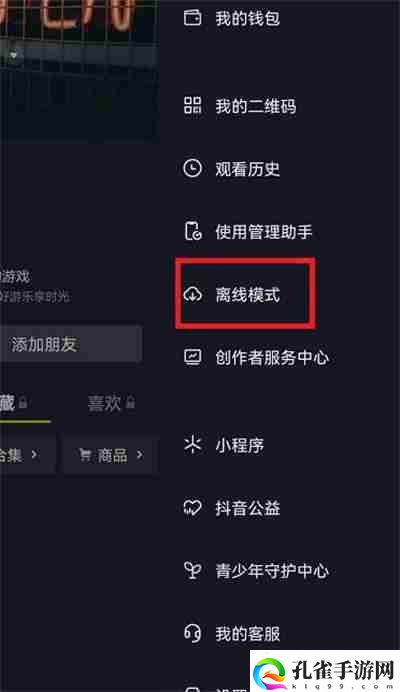Expand the 合集 chevron arrow
Viewport: 400px width, 692px height.
pos(35,454)
